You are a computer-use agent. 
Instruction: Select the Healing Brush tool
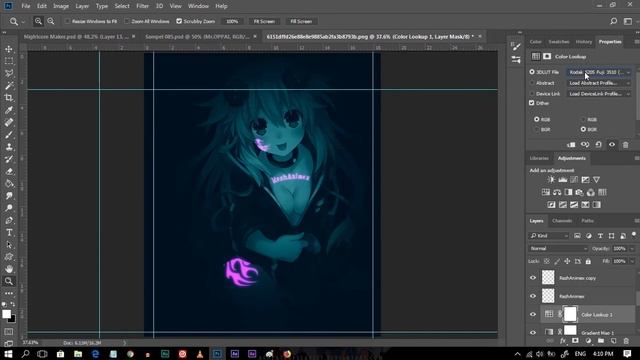click(x=9, y=122)
